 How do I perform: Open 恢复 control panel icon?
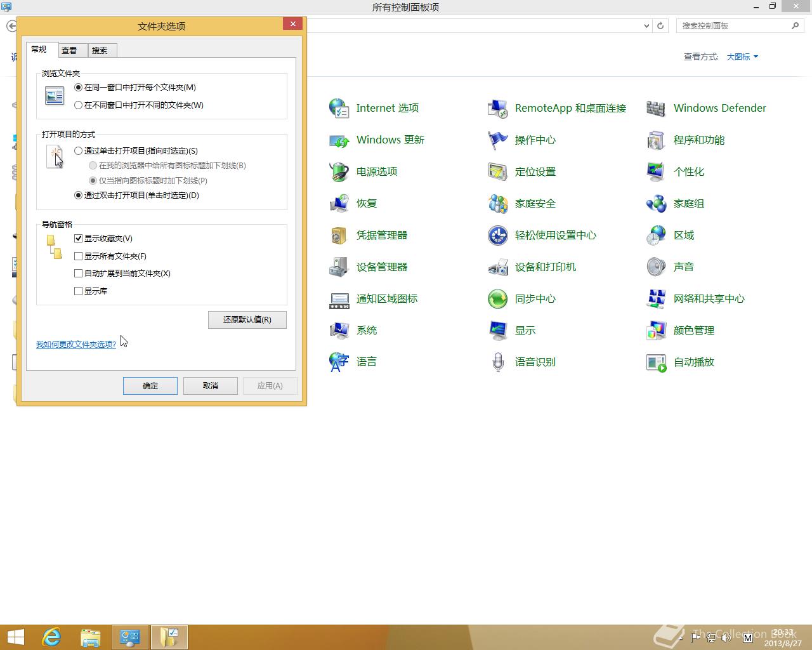339,203
